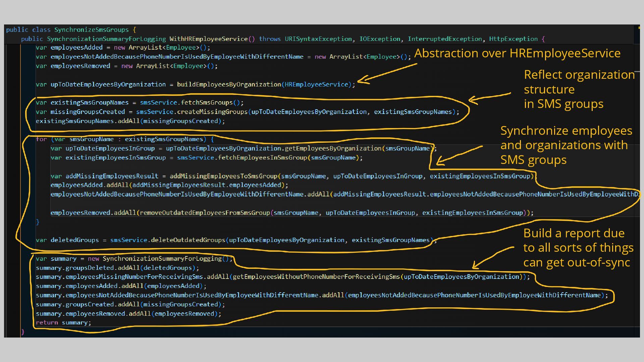Click the WithHREmployeeService method name
Viewport: 644px width, 362px height.
[208, 39]
